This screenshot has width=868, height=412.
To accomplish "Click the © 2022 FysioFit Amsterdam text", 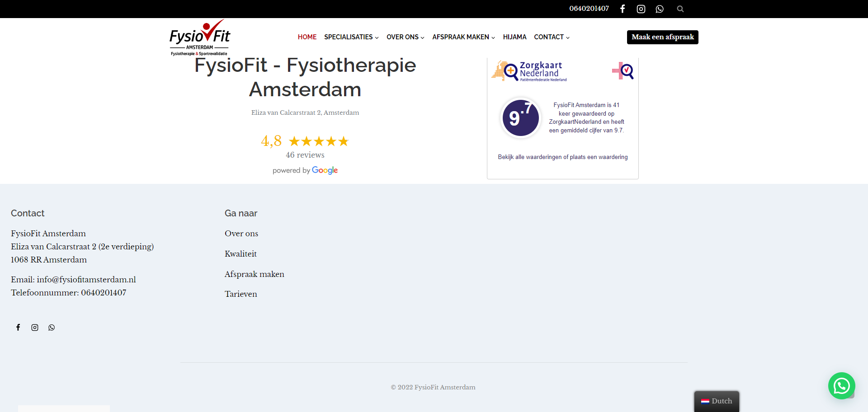I will 433,387.
